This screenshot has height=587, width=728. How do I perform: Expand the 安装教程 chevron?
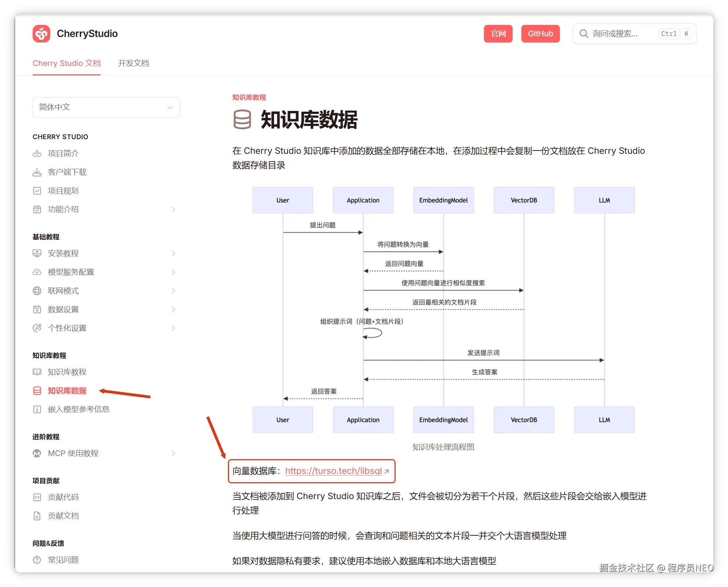[173, 253]
